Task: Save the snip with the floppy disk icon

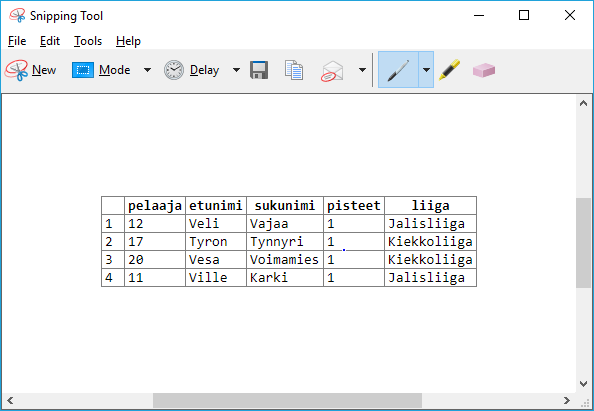Action: [259, 70]
